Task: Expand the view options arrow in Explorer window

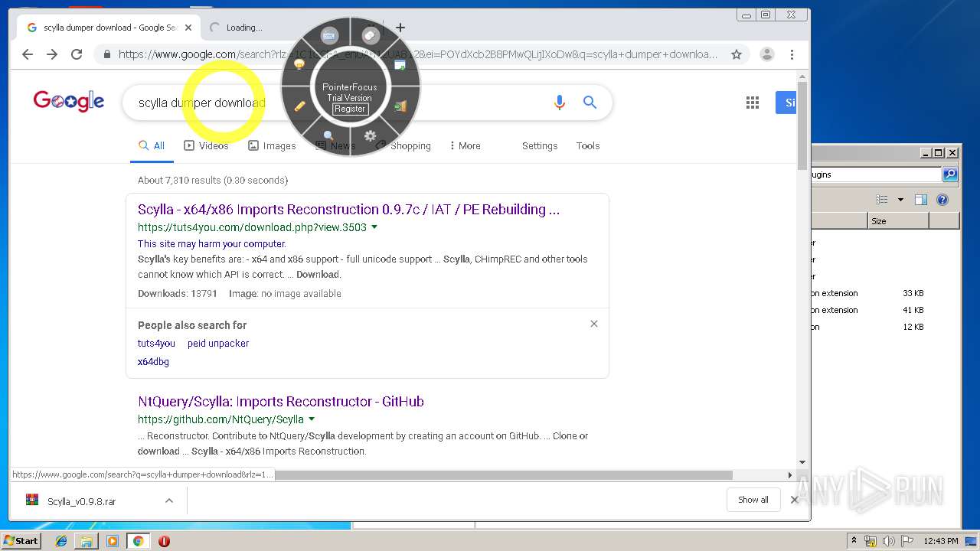Action: (x=900, y=200)
